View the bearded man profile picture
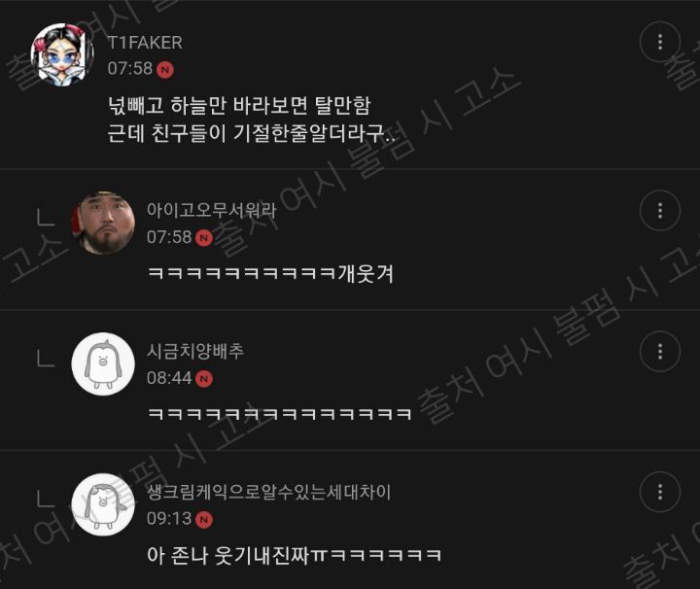Viewport: 700px width, 589px height. coord(103,224)
